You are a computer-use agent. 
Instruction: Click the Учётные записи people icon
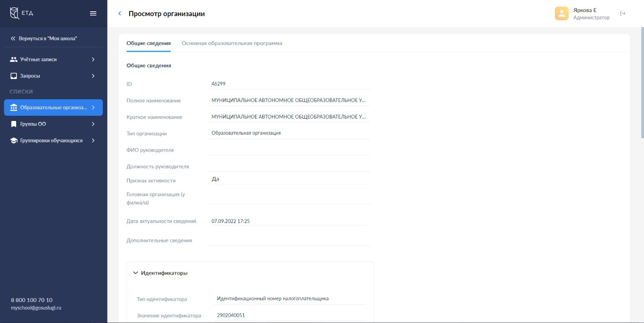point(14,59)
